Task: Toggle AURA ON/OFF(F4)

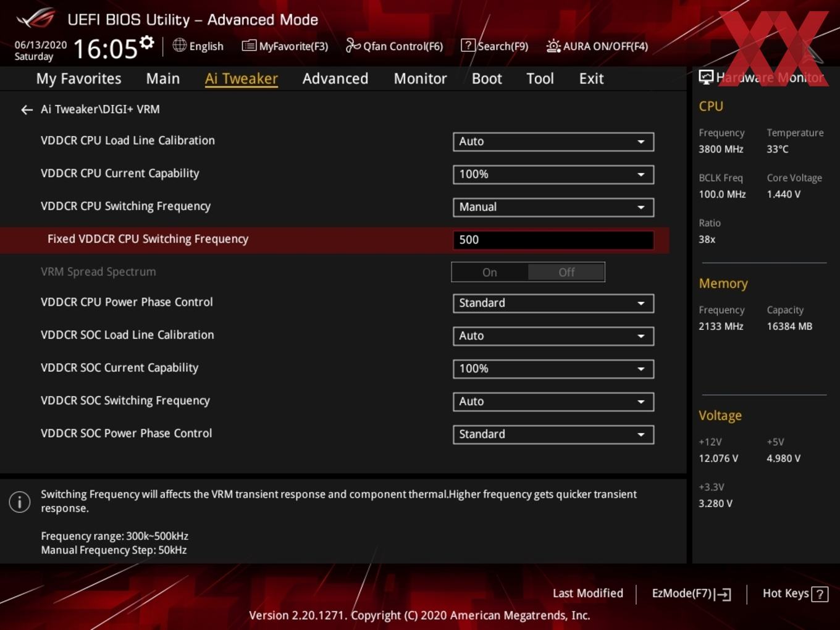Action: click(x=597, y=46)
